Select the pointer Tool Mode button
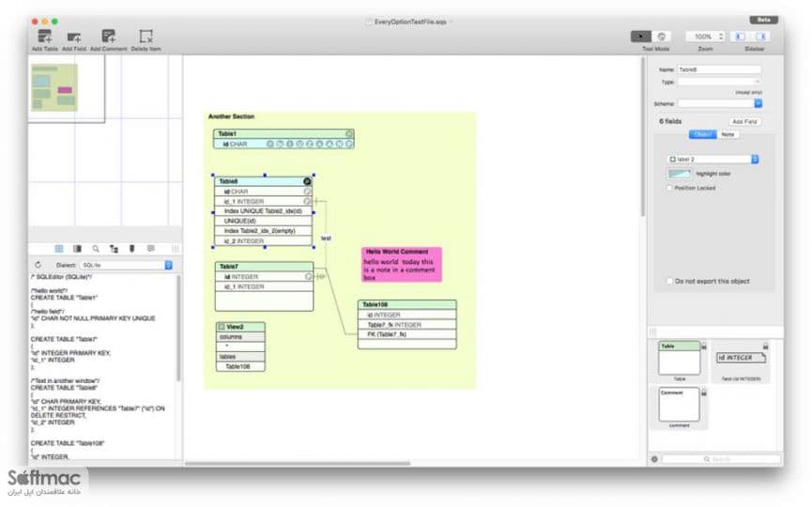Viewport: 812px width, 507px height. click(x=640, y=37)
